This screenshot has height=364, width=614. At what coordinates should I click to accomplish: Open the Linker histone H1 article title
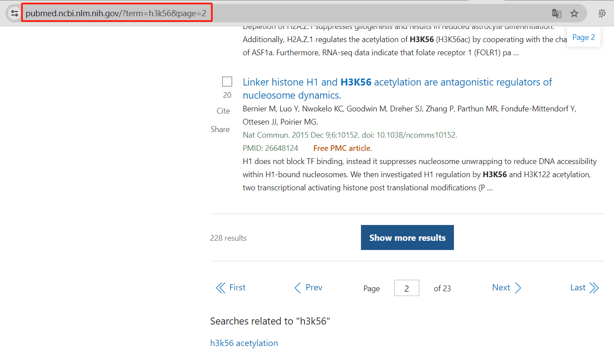tap(397, 89)
